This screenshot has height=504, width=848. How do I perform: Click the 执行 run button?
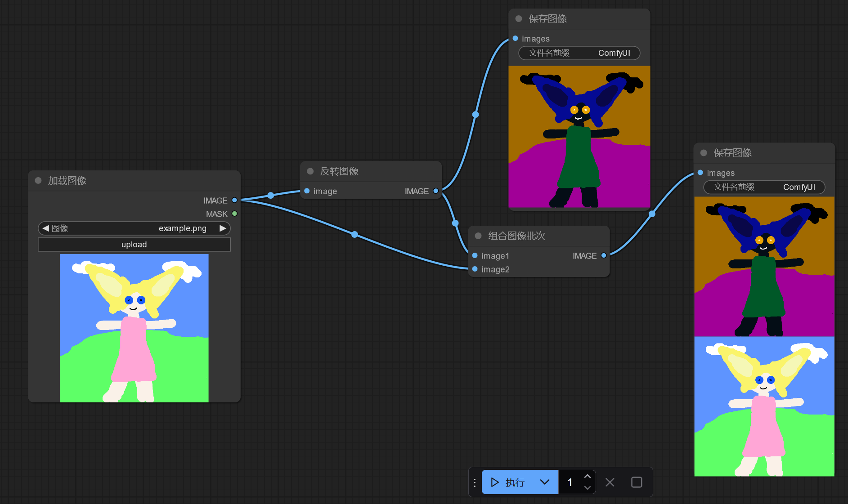508,482
